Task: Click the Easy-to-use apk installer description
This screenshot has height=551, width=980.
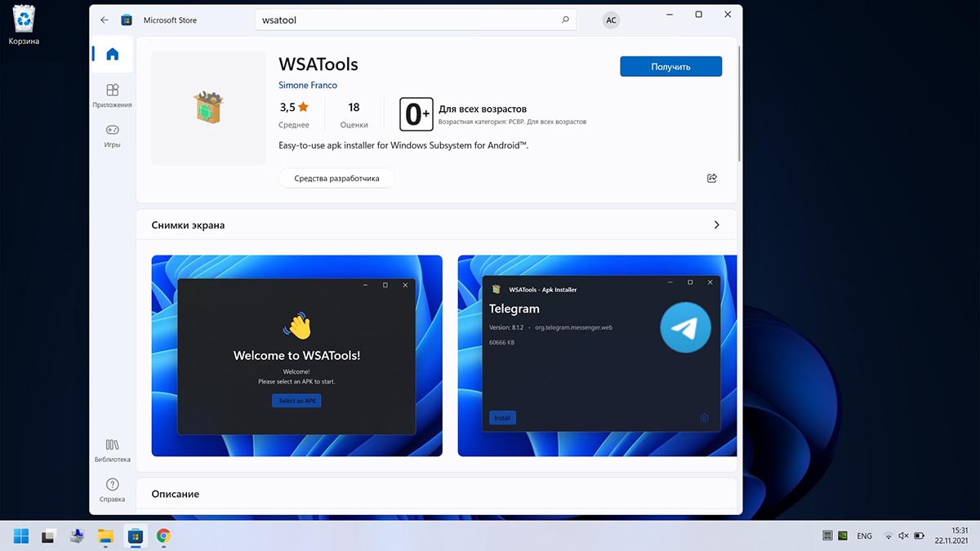Action: (404, 146)
